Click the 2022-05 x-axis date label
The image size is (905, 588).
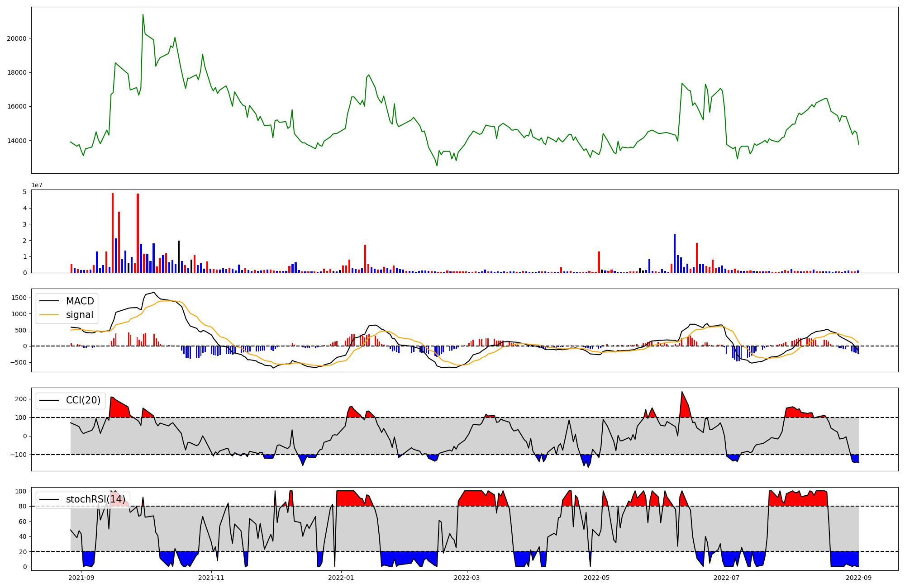tap(596, 578)
